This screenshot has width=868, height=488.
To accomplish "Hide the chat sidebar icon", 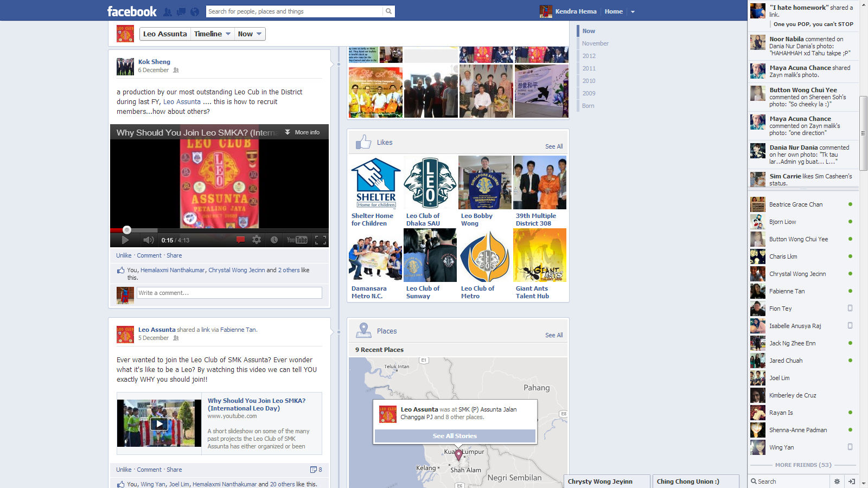I will click(x=852, y=481).
